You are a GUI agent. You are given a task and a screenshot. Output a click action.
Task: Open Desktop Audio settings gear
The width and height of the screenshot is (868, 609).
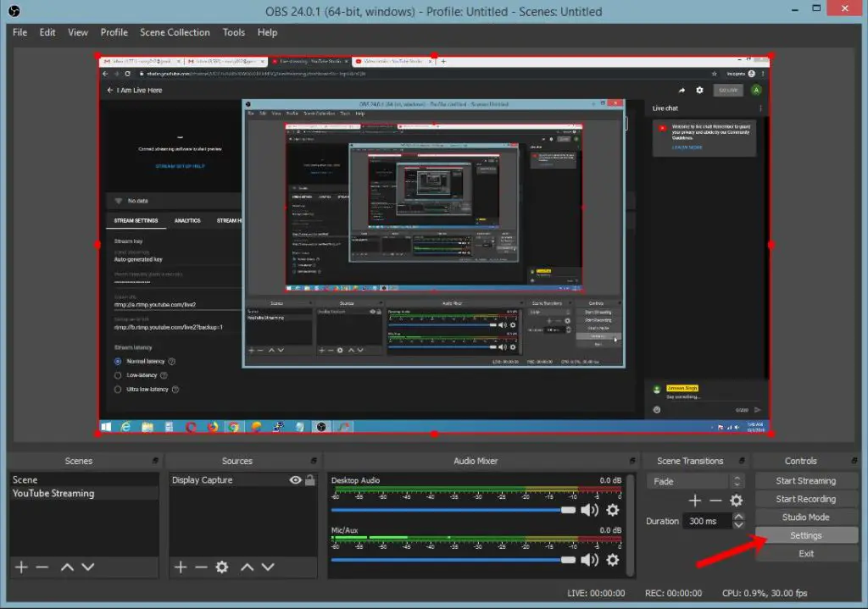[x=613, y=510]
